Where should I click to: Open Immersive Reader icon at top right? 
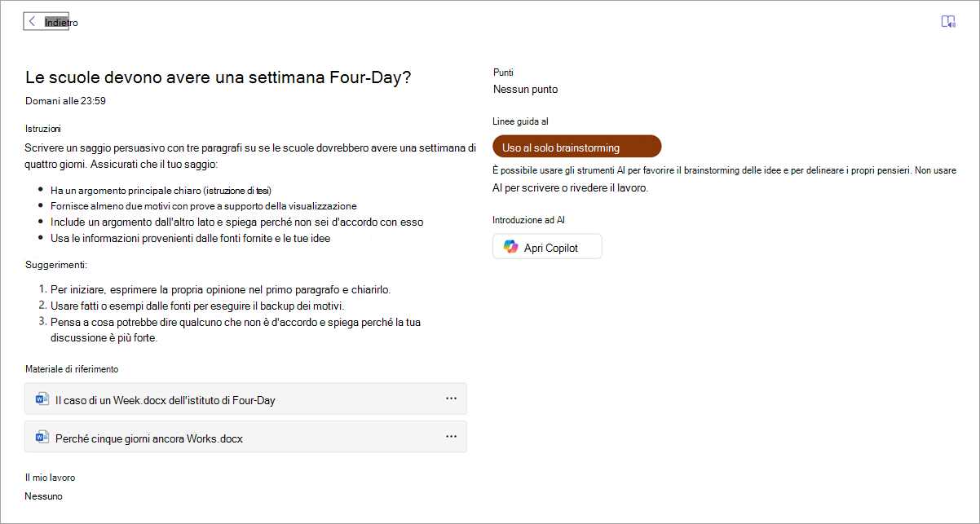coord(948,22)
